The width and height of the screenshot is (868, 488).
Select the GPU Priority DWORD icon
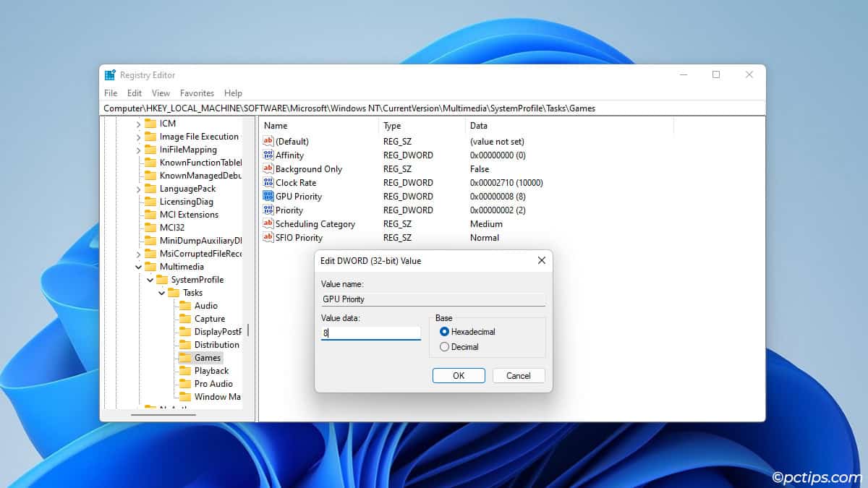(x=268, y=197)
